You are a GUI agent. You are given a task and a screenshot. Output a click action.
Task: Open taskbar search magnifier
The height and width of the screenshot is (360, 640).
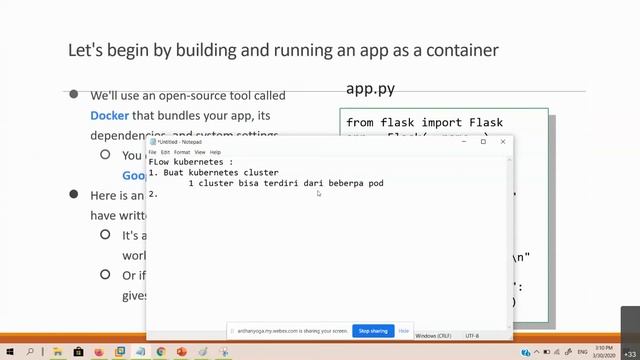tap(30, 352)
